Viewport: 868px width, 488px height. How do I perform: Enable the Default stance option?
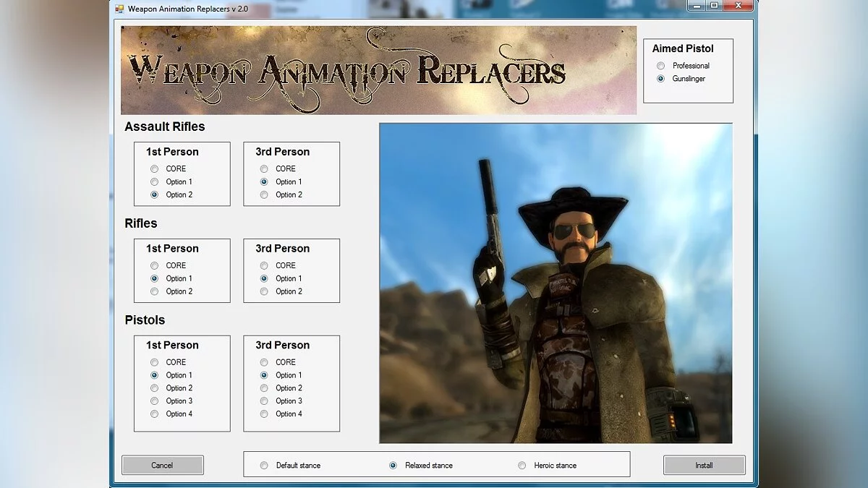264,466
